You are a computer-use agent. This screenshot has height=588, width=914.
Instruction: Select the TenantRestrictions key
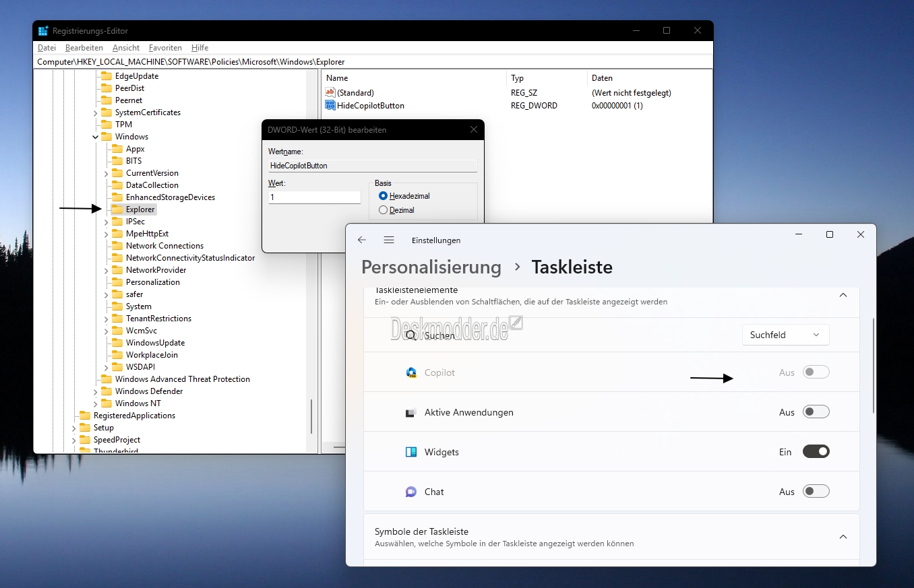click(x=158, y=319)
